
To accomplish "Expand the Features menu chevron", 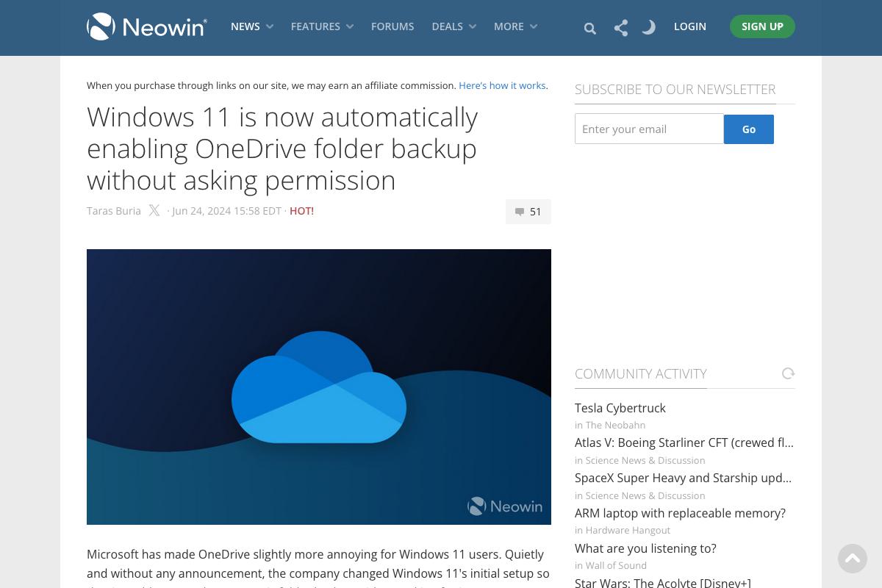I will [350, 26].
